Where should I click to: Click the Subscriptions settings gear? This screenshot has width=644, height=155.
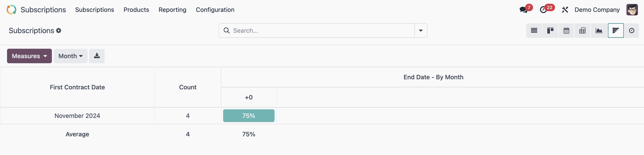point(59,30)
